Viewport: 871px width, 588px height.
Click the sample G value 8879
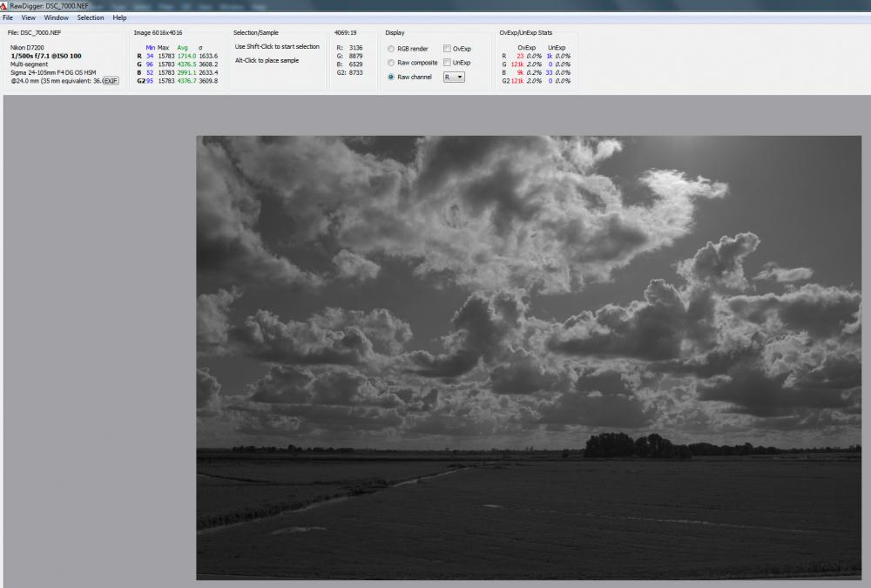[x=355, y=56]
